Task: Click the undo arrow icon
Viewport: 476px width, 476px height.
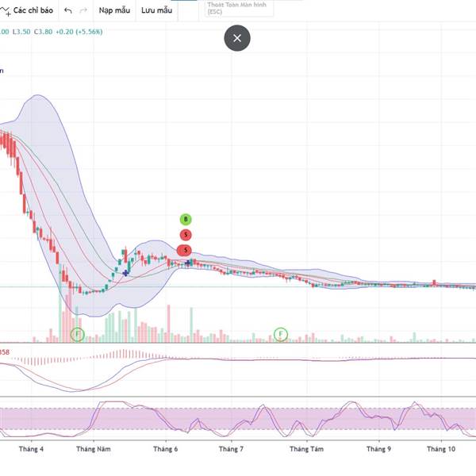Action: pos(68,10)
